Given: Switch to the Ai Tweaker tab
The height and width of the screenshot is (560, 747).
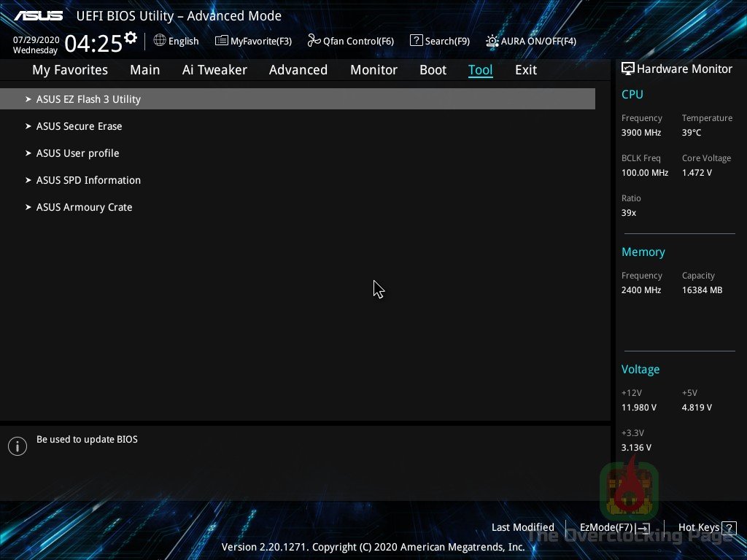Looking at the screenshot, I should (214, 69).
